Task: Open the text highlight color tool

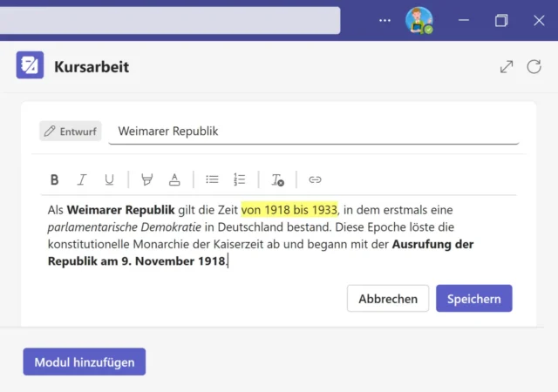Action: 146,179
